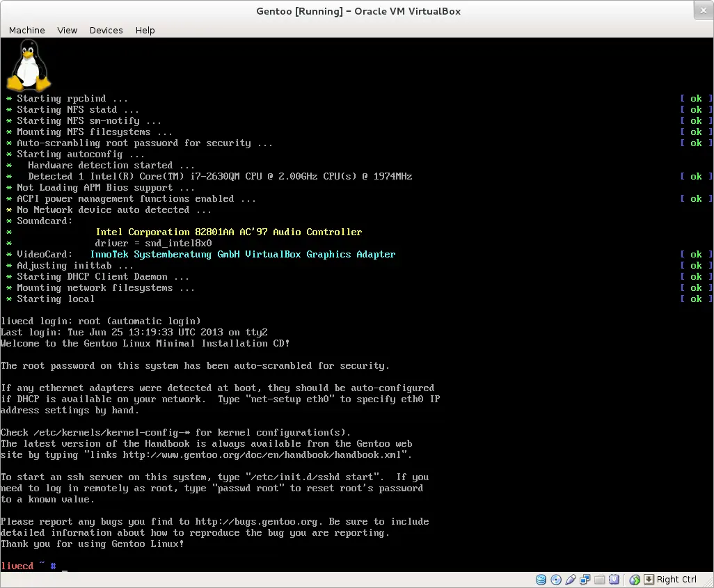
Task: Click 'The root password on this system' line
Action: coord(195,366)
